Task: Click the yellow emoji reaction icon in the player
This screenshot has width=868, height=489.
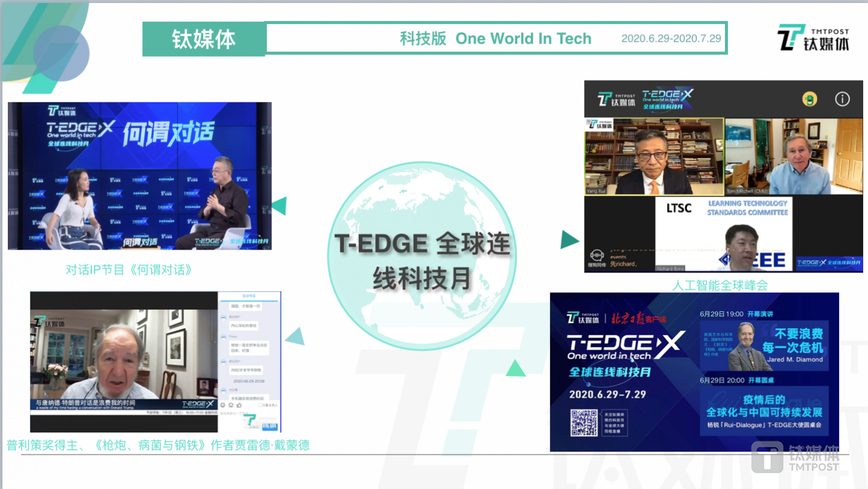Action: pos(809,98)
